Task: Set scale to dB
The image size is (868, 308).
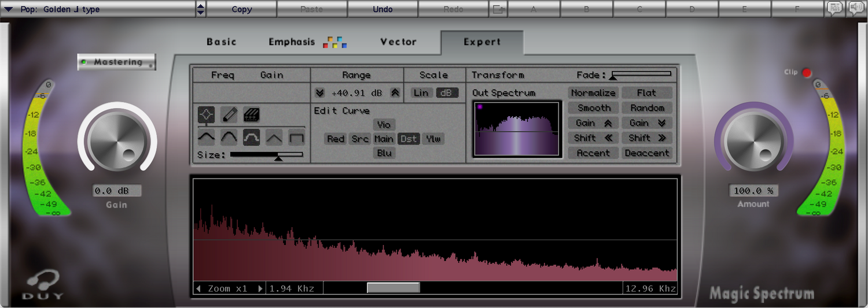Action: coord(447,92)
